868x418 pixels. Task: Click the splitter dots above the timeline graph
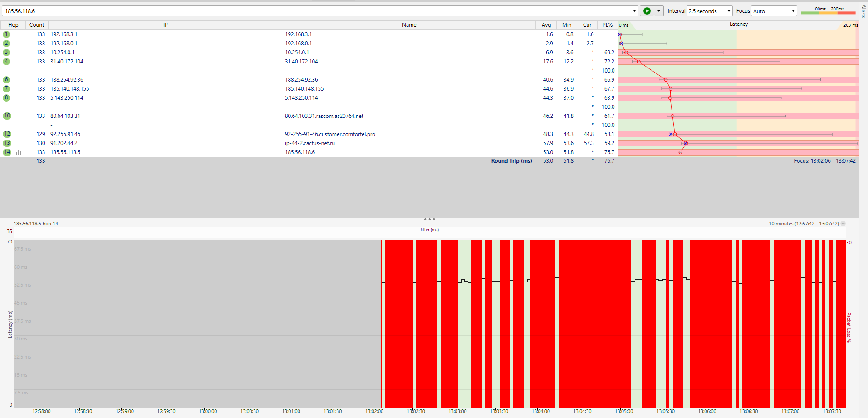click(429, 219)
